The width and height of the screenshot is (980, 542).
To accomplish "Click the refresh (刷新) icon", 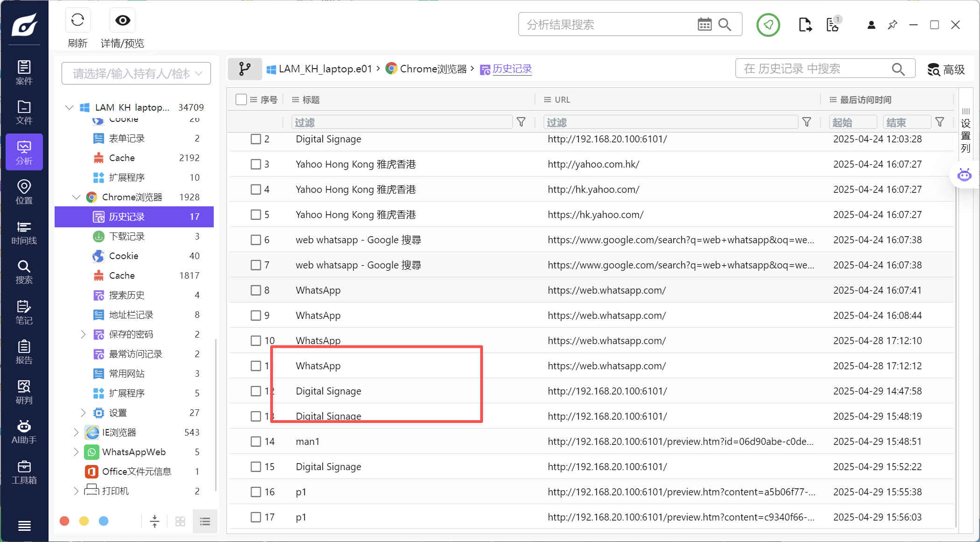I will pos(77,20).
